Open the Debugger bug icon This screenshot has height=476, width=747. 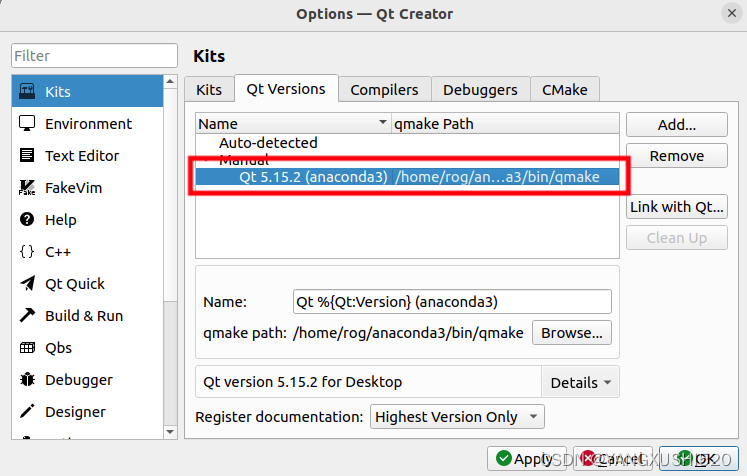click(x=27, y=379)
